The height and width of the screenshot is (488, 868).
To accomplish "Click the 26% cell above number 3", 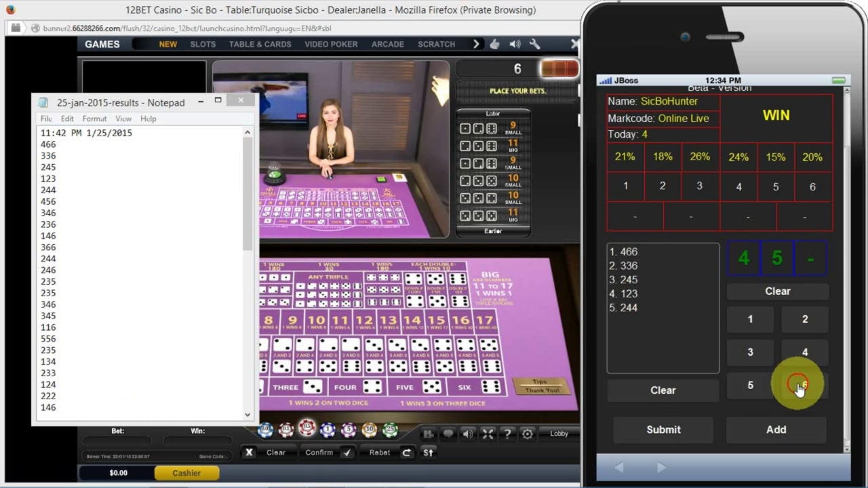I will click(700, 157).
